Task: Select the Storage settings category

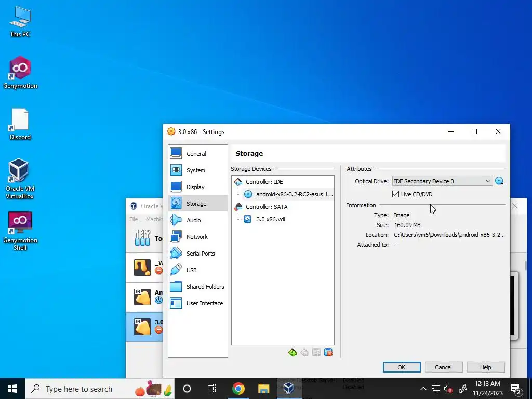Action: [198, 204]
